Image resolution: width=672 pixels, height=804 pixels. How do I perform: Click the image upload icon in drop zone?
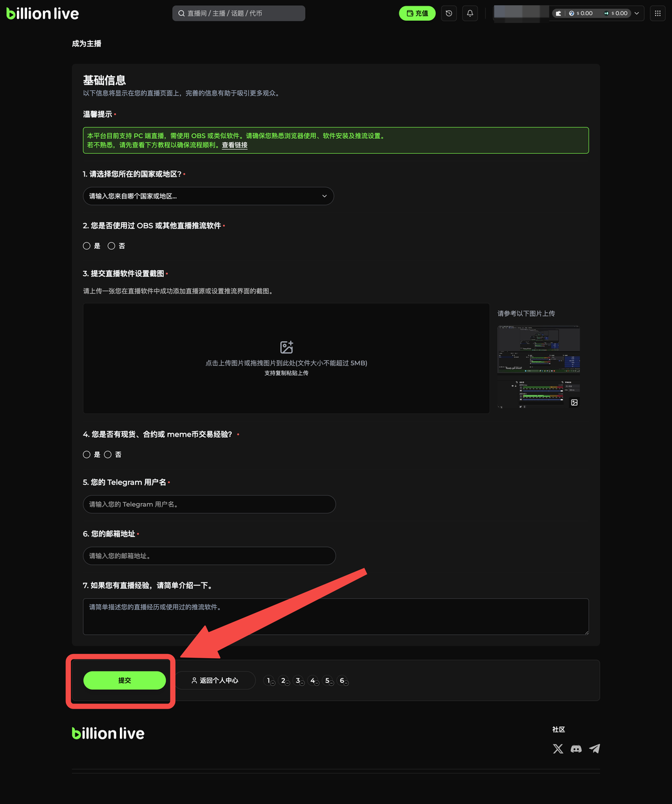pos(286,347)
